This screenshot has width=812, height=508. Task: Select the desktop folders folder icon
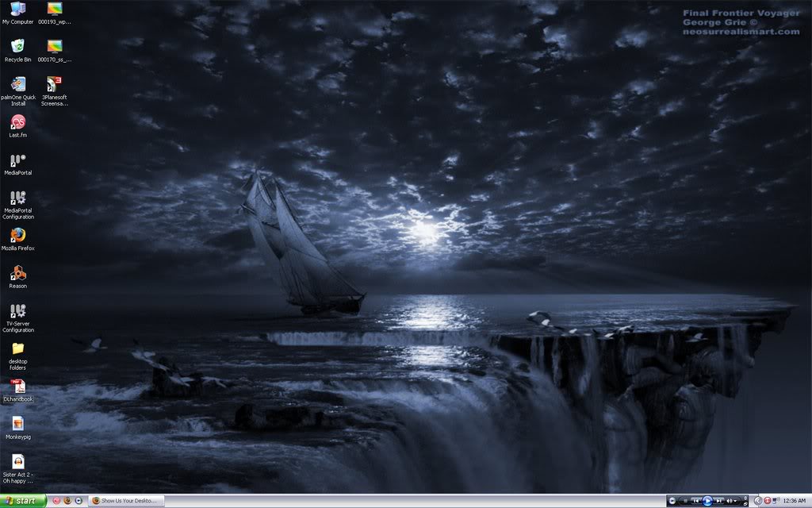17,356
